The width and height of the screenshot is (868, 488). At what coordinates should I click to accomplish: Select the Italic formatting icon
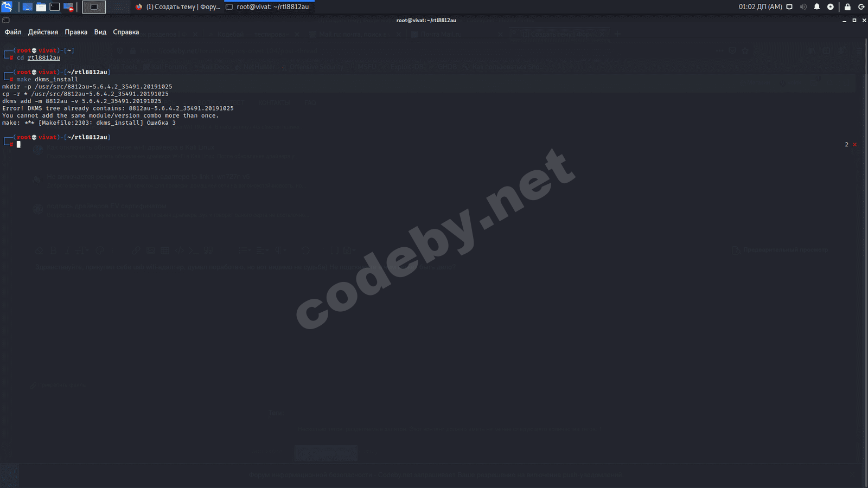68,250
